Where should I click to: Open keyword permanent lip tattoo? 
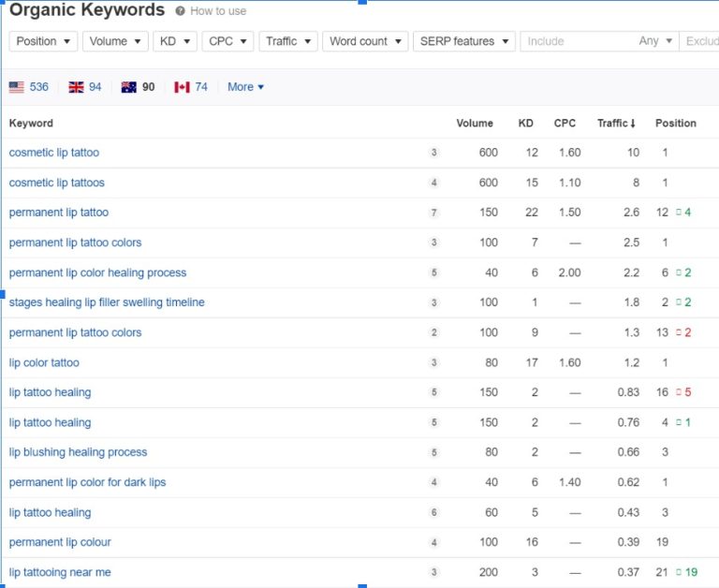point(59,213)
